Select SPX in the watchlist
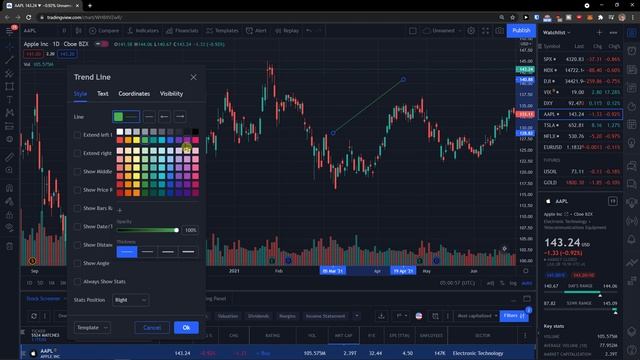 click(581, 59)
